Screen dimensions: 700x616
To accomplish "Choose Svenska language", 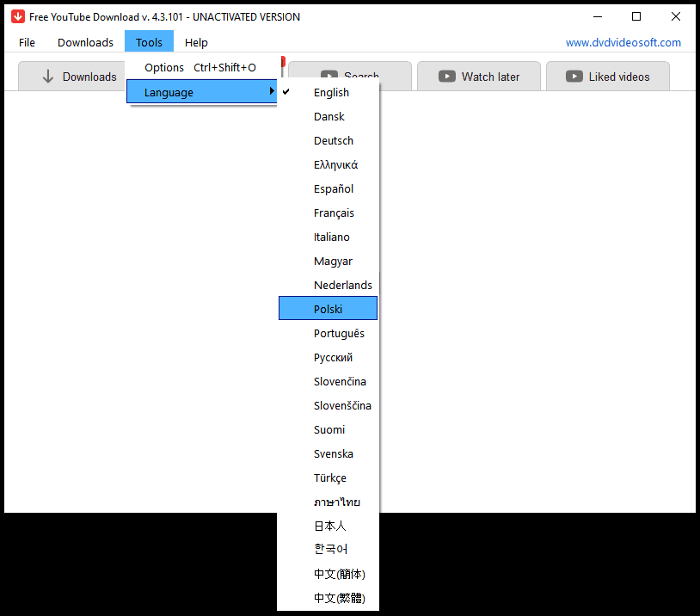I will point(329,454).
